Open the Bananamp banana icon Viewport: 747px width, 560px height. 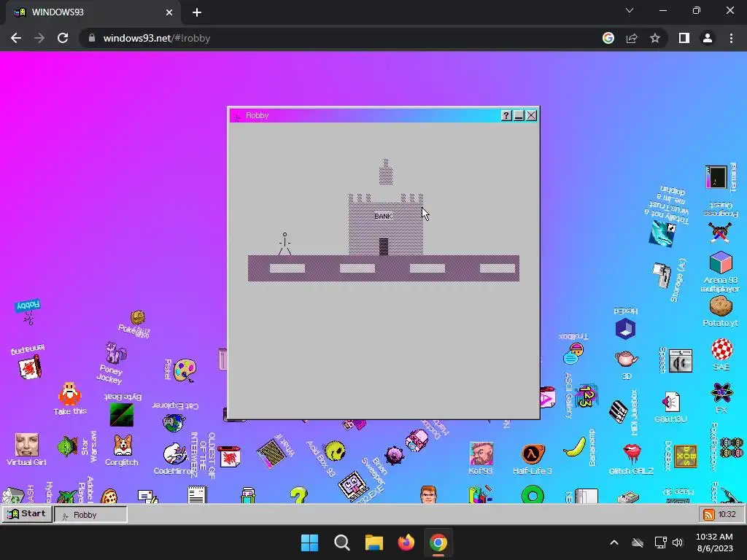[575, 447]
